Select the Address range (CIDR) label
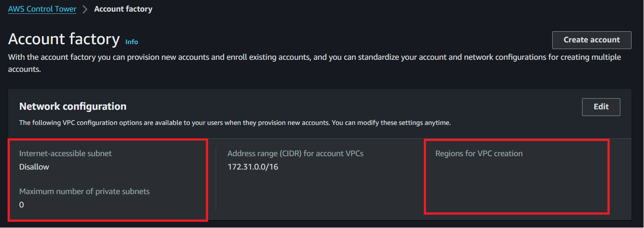644x228 pixels. 295,153
